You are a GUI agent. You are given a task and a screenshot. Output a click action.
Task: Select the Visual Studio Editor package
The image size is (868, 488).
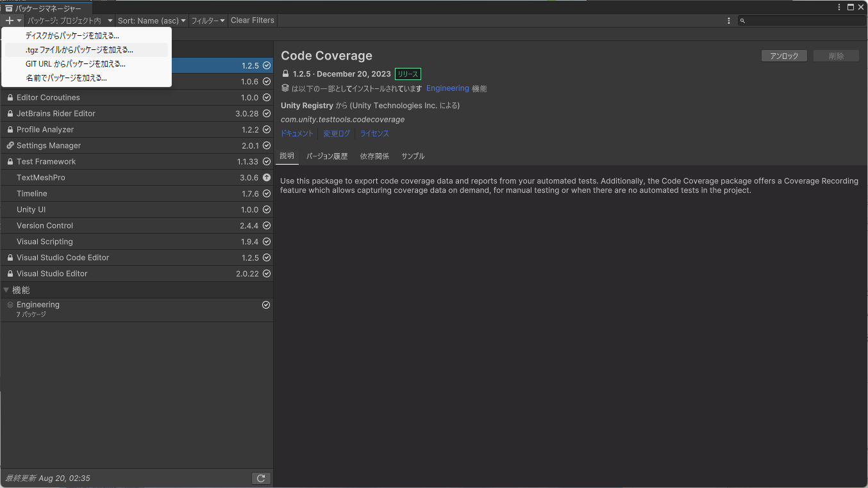point(137,273)
